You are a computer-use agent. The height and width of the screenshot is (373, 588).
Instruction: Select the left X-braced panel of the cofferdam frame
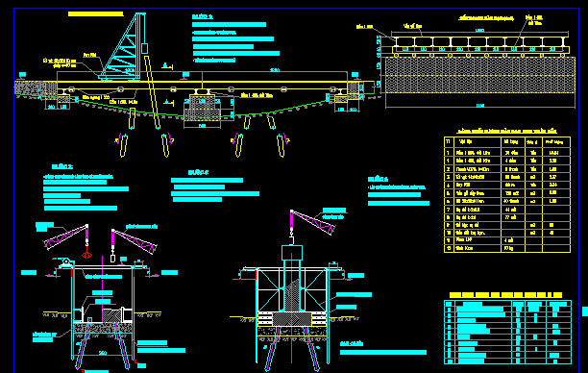tap(268, 289)
